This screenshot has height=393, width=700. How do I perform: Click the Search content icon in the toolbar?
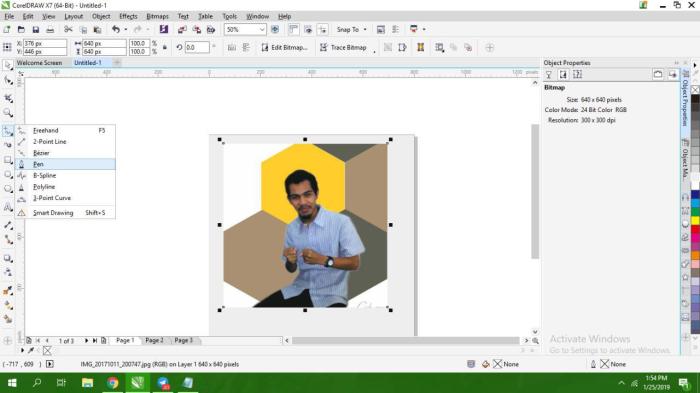coord(164,29)
